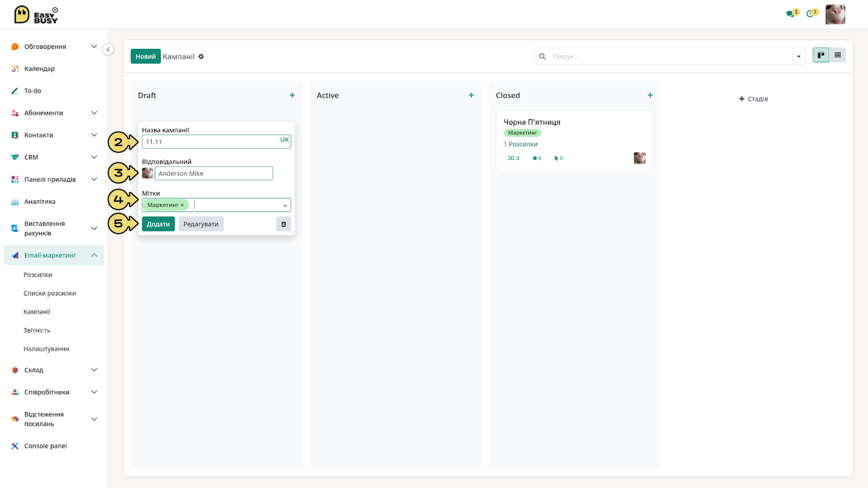This screenshot has width=868, height=488.
Task: Click the Новий button
Action: pyautogui.click(x=145, y=56)
